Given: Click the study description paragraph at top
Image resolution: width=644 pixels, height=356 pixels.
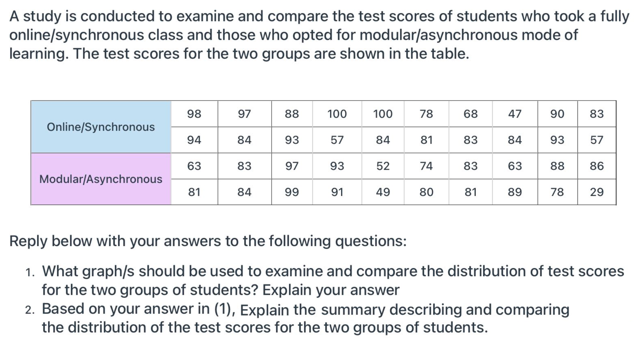Looking at the screenshot, I should [319, 35].
